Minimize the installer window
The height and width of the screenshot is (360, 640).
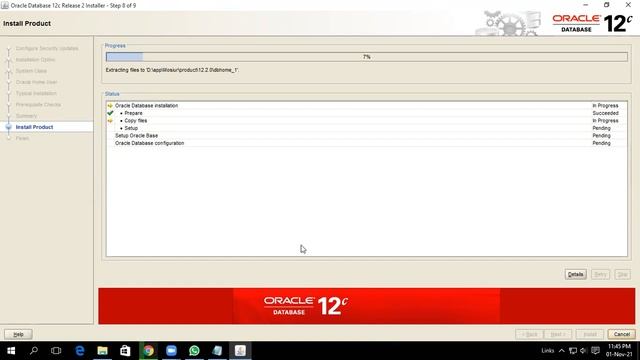(586, 5)
